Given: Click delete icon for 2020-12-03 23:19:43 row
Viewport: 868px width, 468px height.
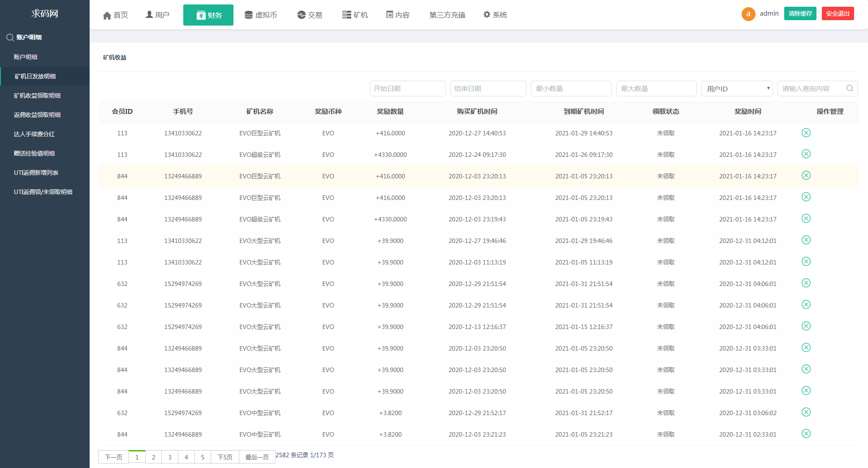Looking at the screenshot, I should (x=806, y=219).
